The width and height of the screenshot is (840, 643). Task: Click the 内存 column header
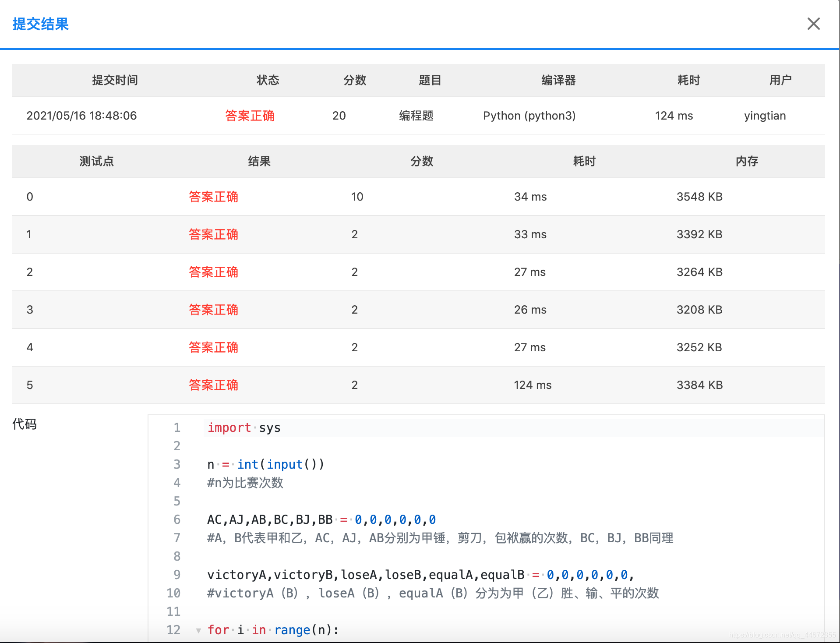click(746, 161)
